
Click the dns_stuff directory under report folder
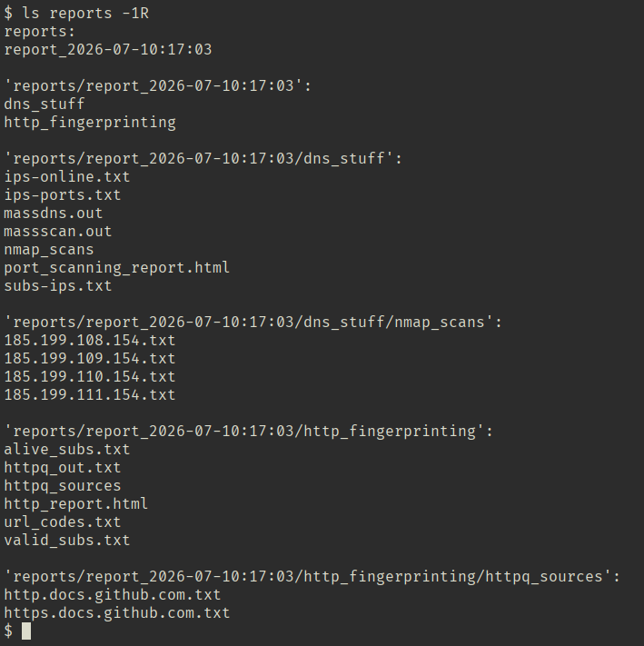[x=45, y=104]
